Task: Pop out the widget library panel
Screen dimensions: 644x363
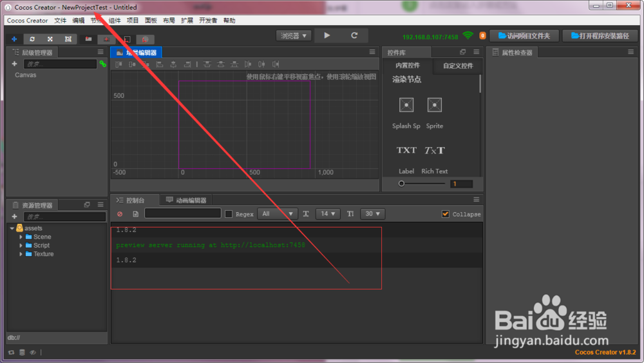Action: (463, 52)
